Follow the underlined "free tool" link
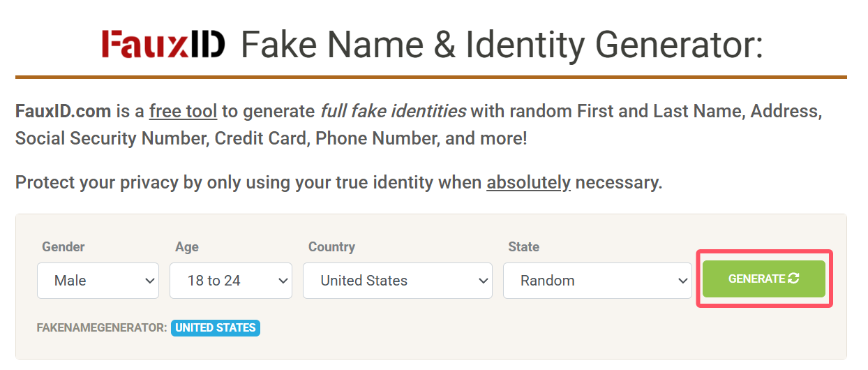Screen dimensions: 868x370 [183, 111]
